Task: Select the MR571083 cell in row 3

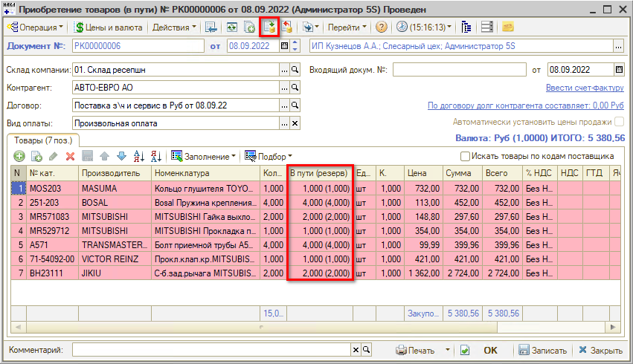Action: 52,217
